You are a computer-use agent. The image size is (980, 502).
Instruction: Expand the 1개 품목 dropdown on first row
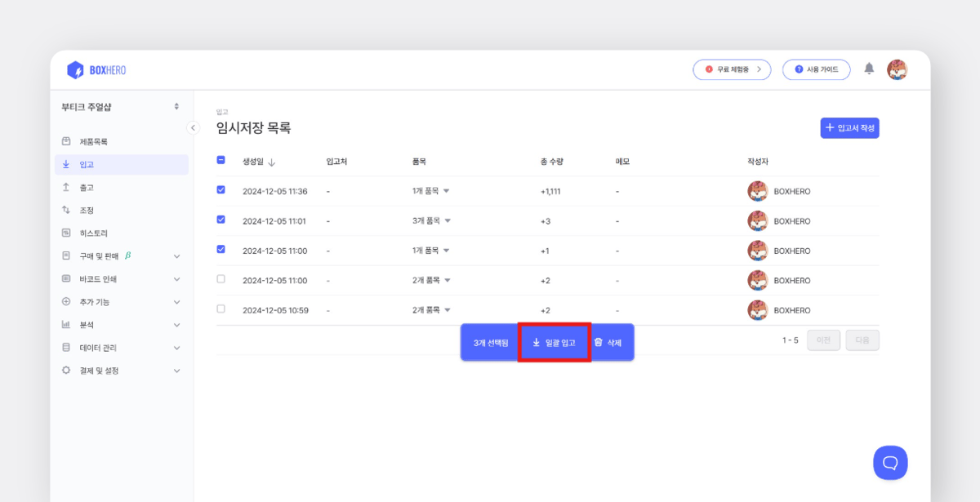click(x=446, y=190)
